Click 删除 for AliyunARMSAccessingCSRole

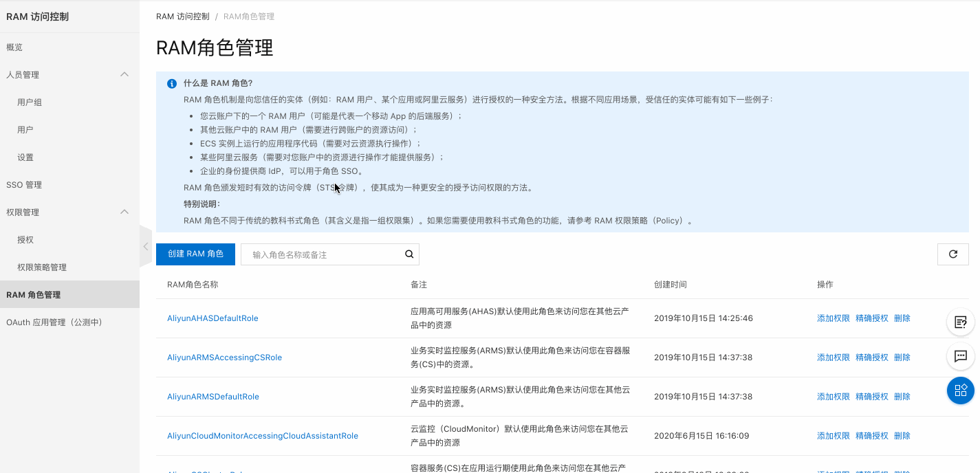pos(902,357)
